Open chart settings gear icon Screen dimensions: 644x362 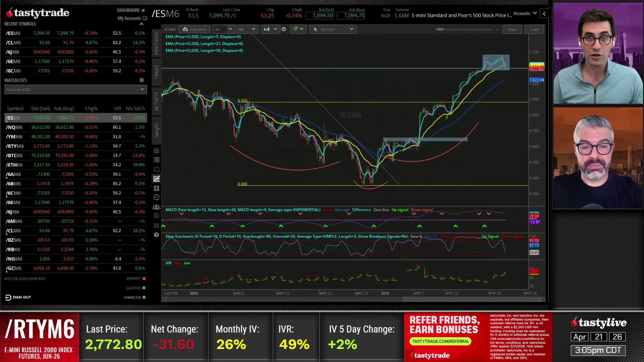284,29
